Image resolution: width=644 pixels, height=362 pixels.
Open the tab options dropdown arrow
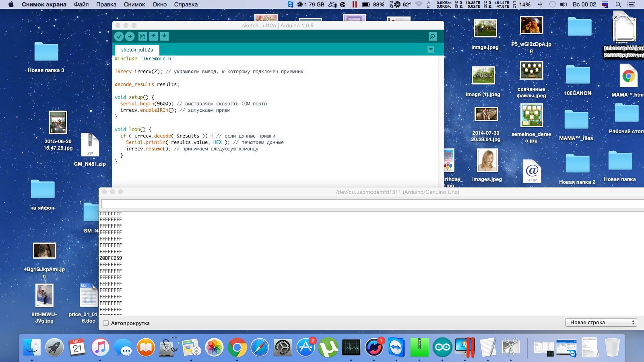click(x=431, y=49)
